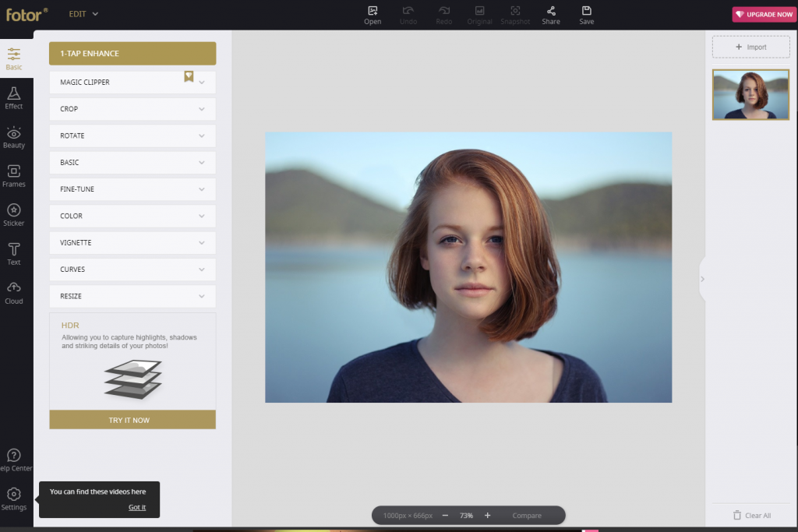Collapse the right panel with arrow handle
798x532 pixels.
pos(702,279)
